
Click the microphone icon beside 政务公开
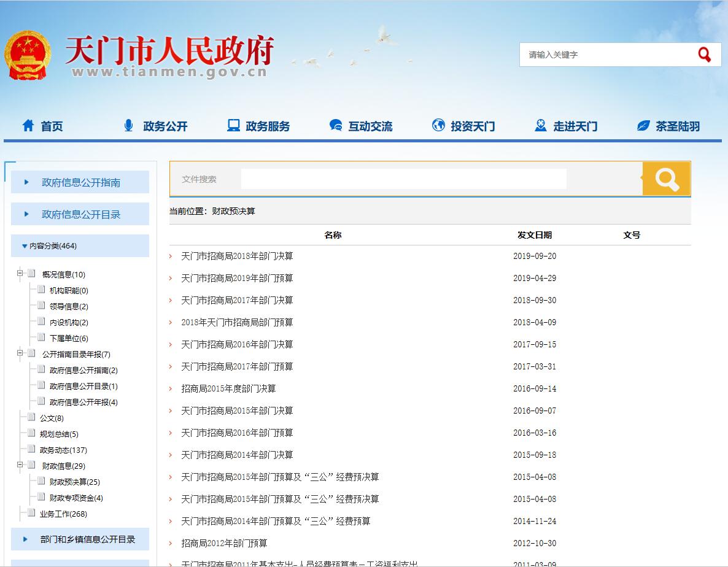(x=128, y=126)
